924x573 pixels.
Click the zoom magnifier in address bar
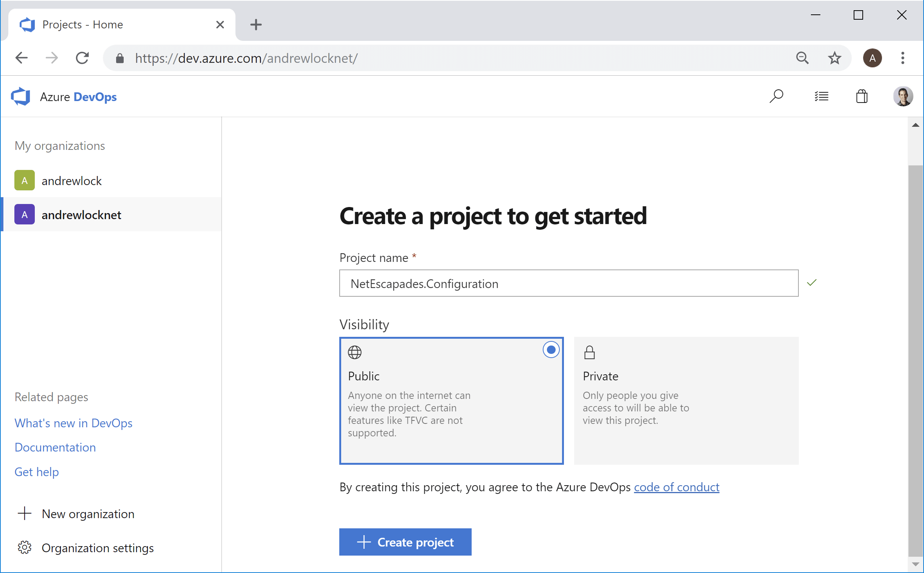click(x=802, y=58)
